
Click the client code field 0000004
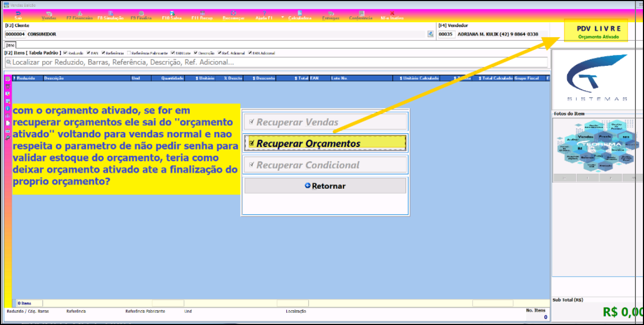[15, 34]
